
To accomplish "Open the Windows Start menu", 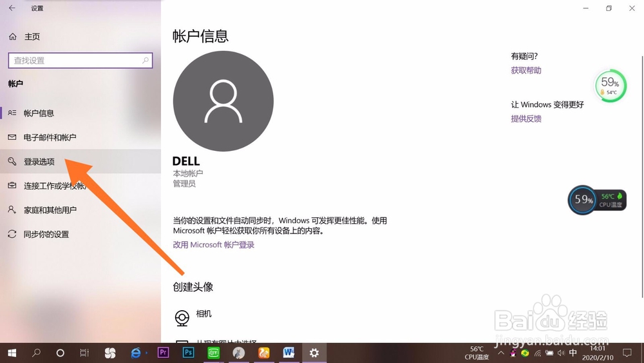I will point(12,353).
